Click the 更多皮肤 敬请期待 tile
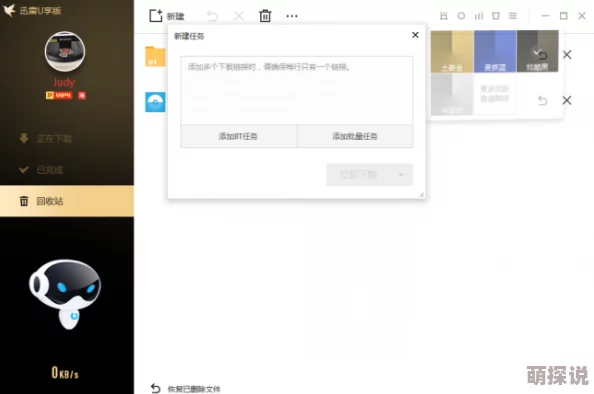The width and height of the screenshot is (594, 394). coord(495,94)
